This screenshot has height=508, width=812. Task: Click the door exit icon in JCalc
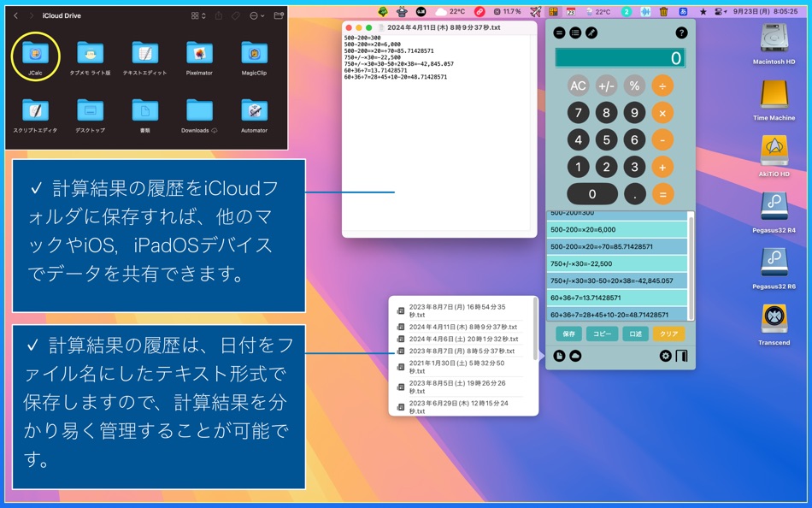(681, 356)
